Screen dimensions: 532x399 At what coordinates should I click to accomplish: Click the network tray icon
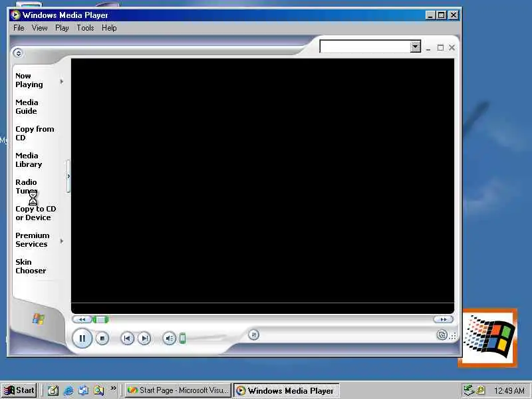tap(469, 390)
